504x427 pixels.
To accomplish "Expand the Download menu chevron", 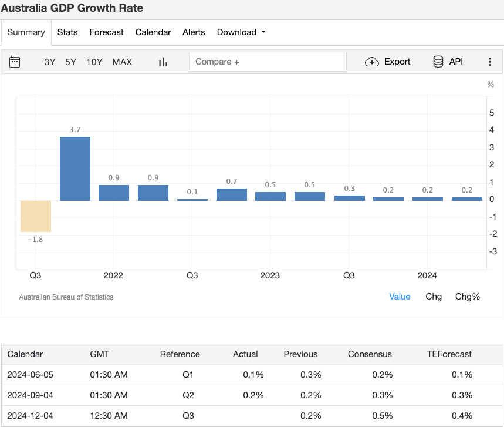I will click(261, 33).
